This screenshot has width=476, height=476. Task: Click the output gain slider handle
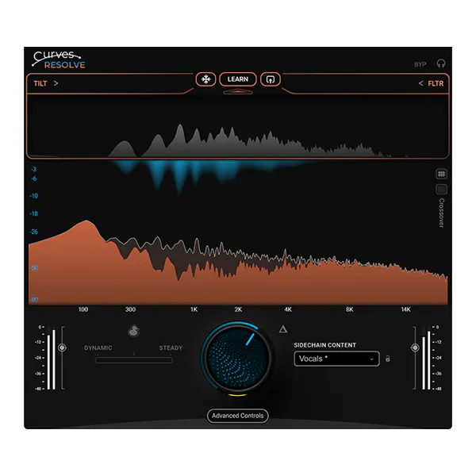(415, 347)
